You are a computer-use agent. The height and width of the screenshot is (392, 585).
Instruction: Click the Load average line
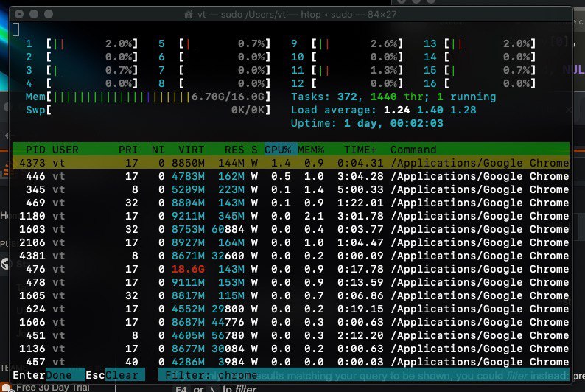(x=384, y=110)
